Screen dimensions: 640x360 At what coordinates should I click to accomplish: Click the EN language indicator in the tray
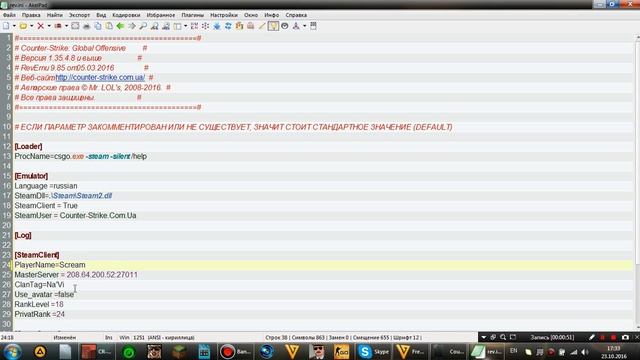(x=513, y=351)
